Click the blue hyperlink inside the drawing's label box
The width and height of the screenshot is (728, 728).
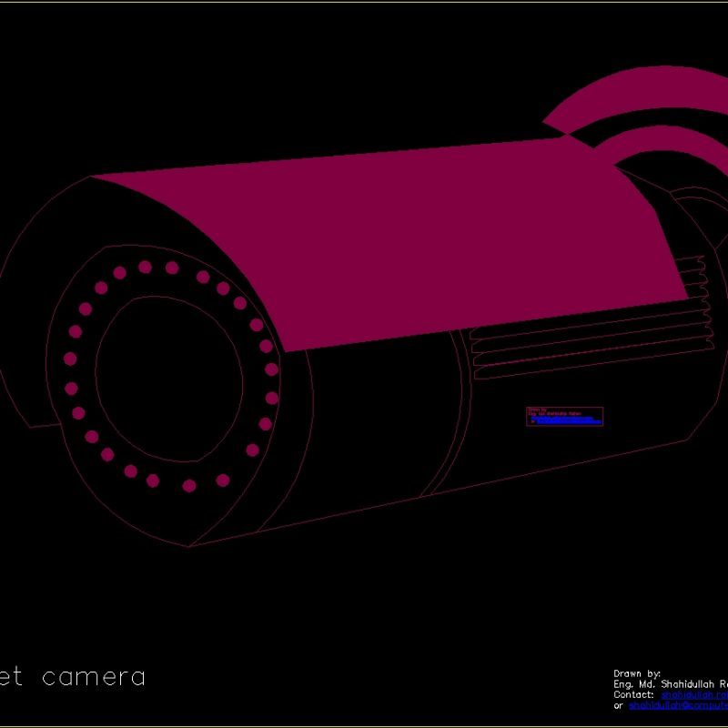tap(564, 421)
